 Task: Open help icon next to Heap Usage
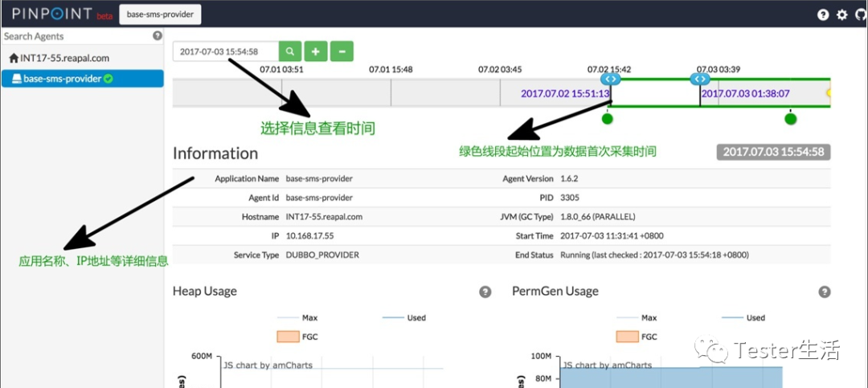pyautogui.click(x=485, y=292)
